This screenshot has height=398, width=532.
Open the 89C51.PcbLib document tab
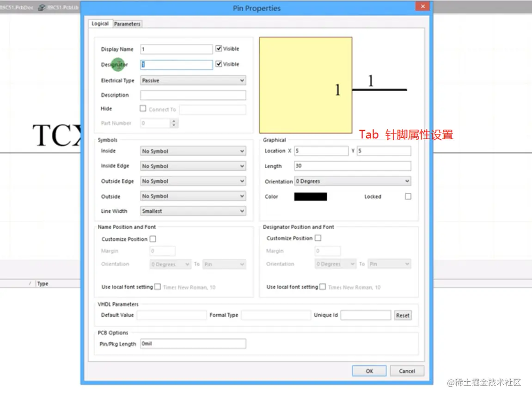[x=59, y=7]
